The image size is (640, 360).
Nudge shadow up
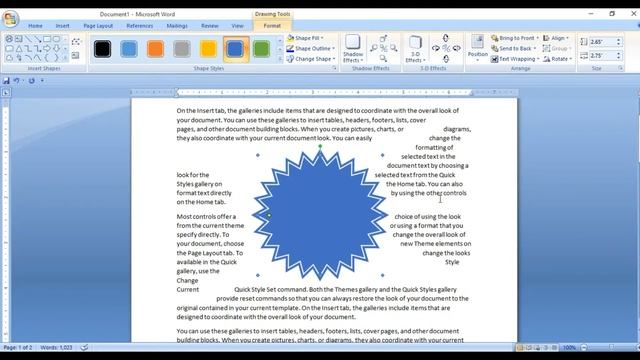tap(383, 38)
